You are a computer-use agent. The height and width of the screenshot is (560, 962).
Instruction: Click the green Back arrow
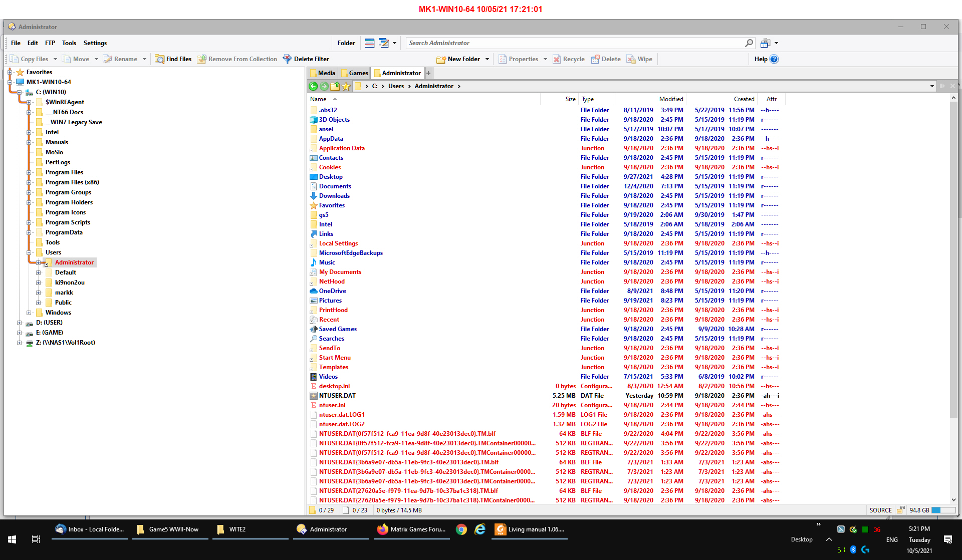click(x=314, y=86)
